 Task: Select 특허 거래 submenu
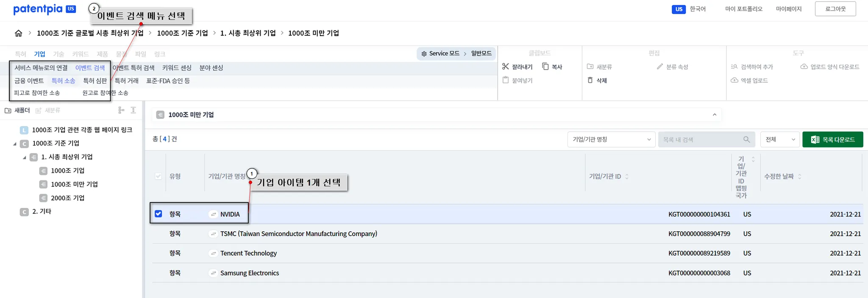(126, 81)
